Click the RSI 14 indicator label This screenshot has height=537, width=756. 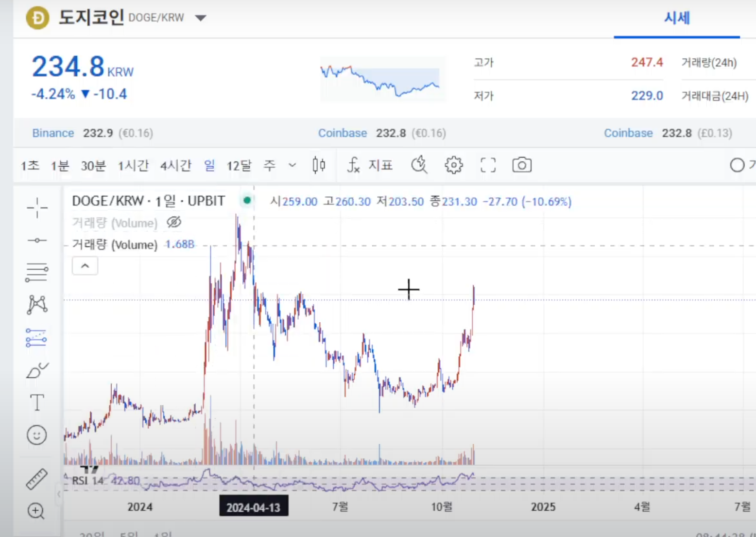[88, 481]
